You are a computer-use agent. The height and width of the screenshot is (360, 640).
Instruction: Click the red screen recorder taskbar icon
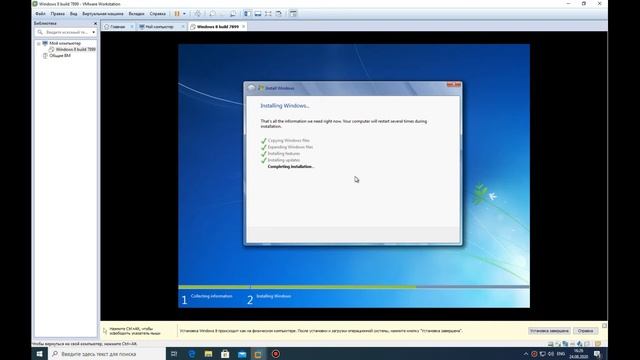coord(276,354)
